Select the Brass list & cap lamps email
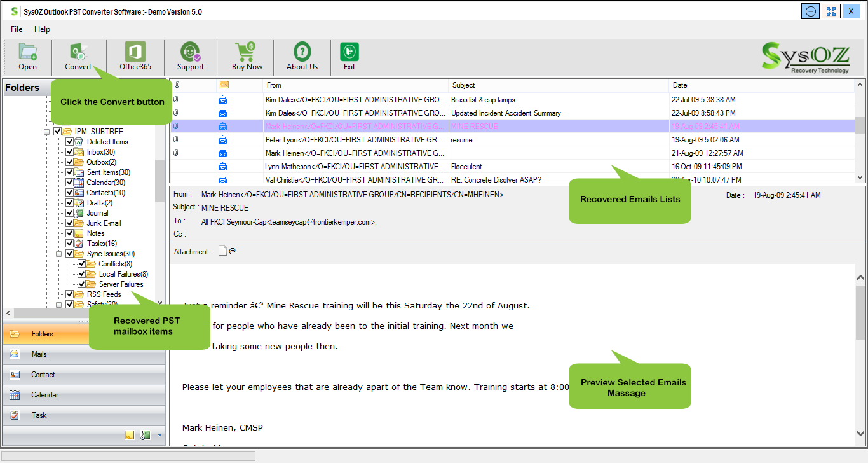This screenshot has height=463, width=868. point(512,100)
